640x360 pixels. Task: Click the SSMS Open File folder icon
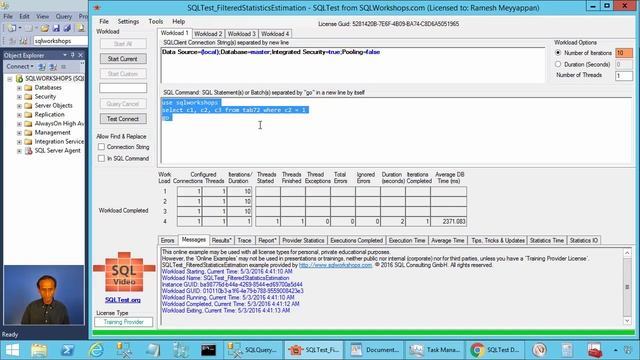click(x=44, y=28)
